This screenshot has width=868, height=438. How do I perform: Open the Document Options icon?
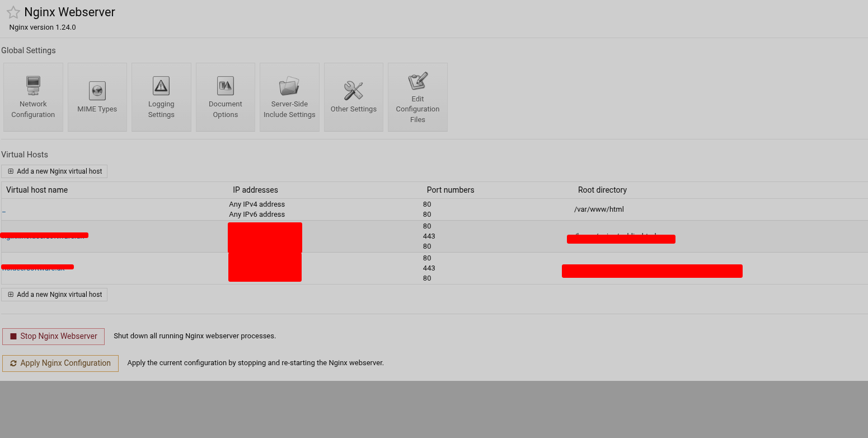[225, 97]
